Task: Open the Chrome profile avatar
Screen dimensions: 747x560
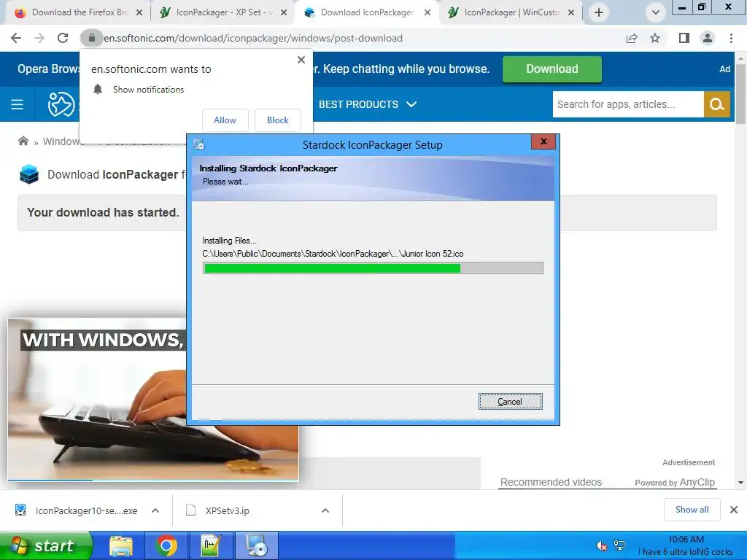Action: tap(708, 38)
